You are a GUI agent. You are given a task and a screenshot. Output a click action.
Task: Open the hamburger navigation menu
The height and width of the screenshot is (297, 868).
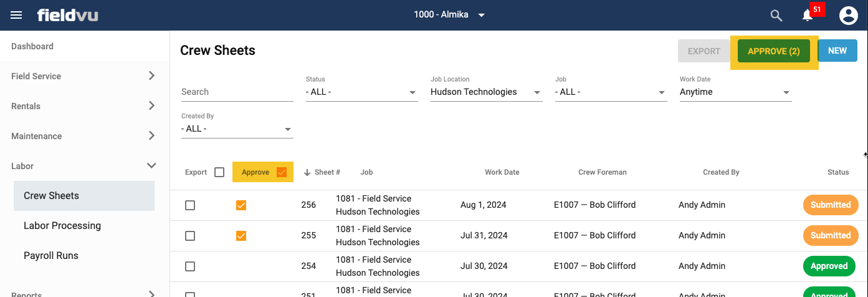(16, 15)
